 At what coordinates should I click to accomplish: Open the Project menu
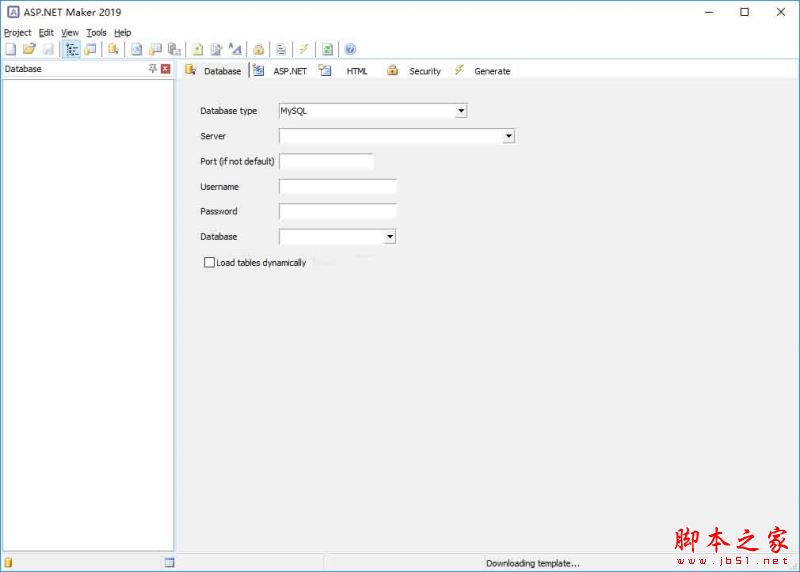pos(17,33)
